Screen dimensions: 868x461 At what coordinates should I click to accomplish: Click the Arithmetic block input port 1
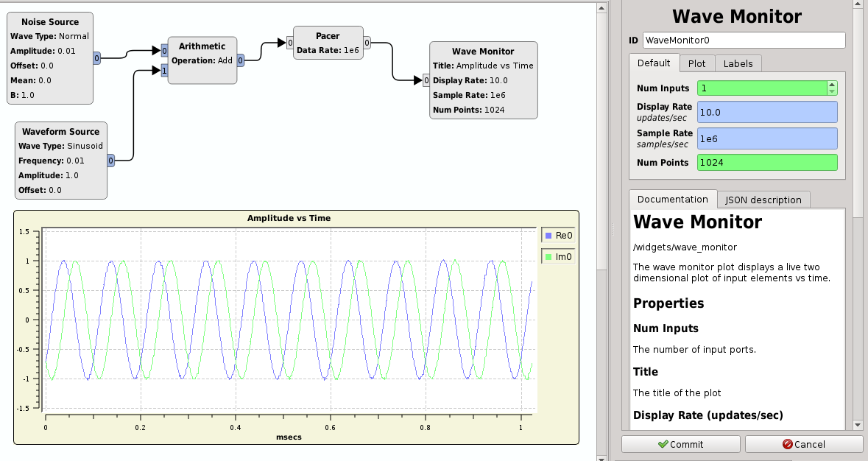click(164, 71)
